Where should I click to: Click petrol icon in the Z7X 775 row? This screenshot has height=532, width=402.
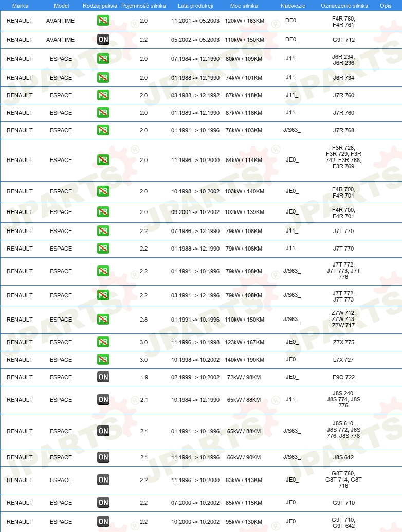(x=103, y=342)
